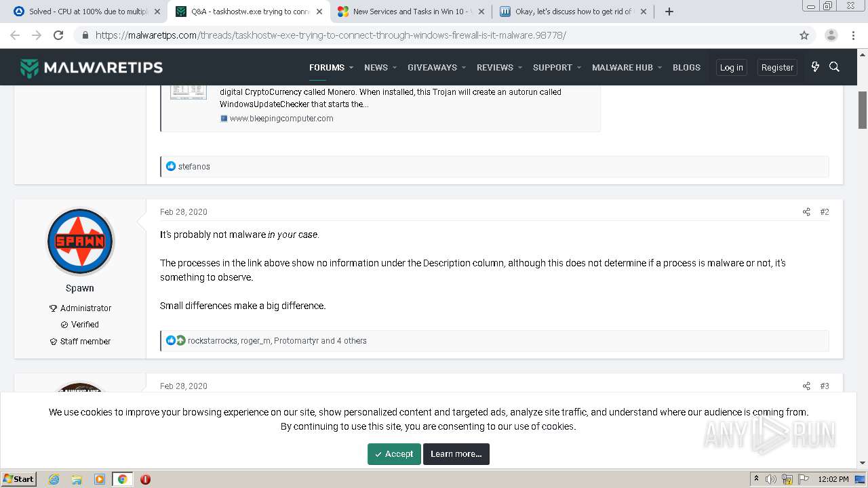868x488 pixels.
Task: Click the Feb 28, 2020 date on post #2
Action: (184, 212)
